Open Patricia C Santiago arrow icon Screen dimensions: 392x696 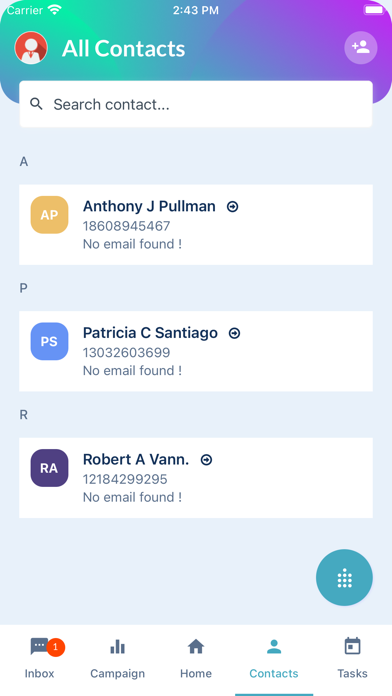click(x=234, y=333)
